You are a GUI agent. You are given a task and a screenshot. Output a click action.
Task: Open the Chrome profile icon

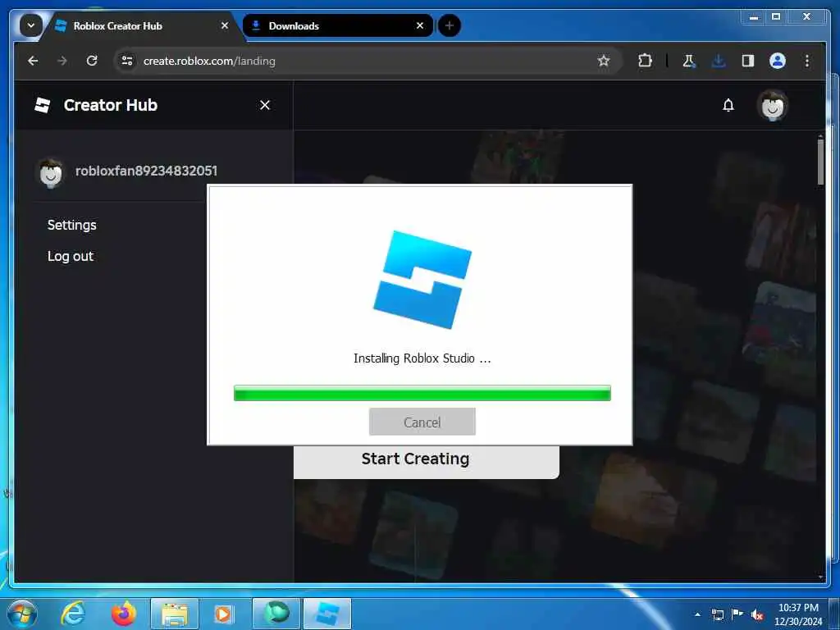pyautogui.click(x=778, y=61)
